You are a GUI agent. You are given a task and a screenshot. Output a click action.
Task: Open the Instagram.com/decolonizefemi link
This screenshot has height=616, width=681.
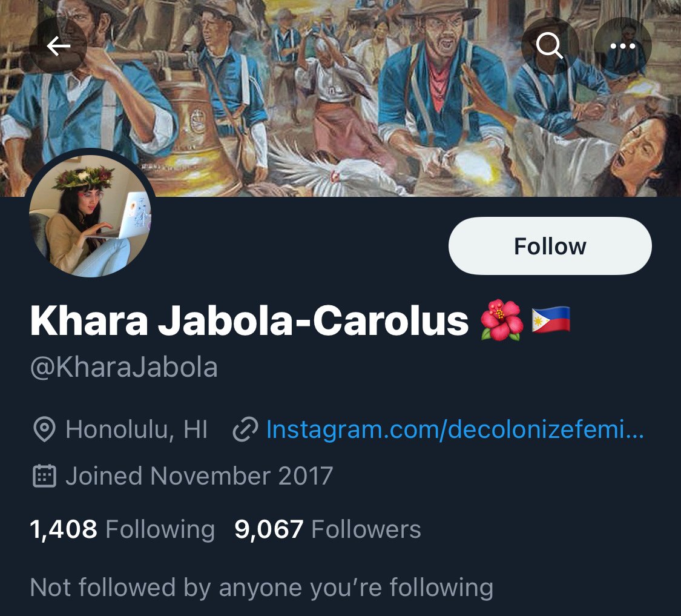tap(455, 429)
